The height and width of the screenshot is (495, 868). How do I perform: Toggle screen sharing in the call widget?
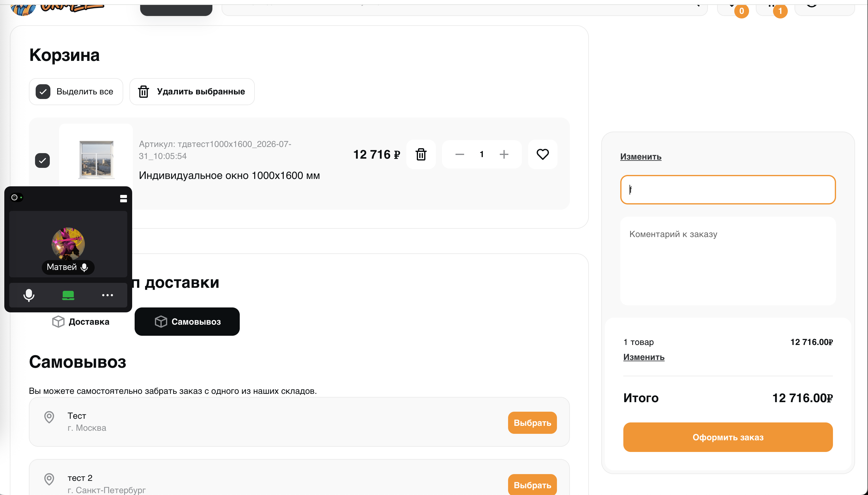68,295
